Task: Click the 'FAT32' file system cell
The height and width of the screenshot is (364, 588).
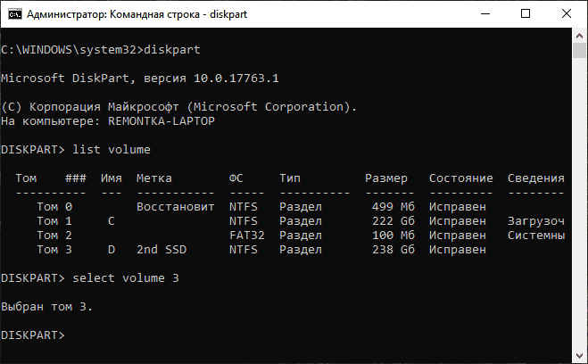Action: pos(247,236)
